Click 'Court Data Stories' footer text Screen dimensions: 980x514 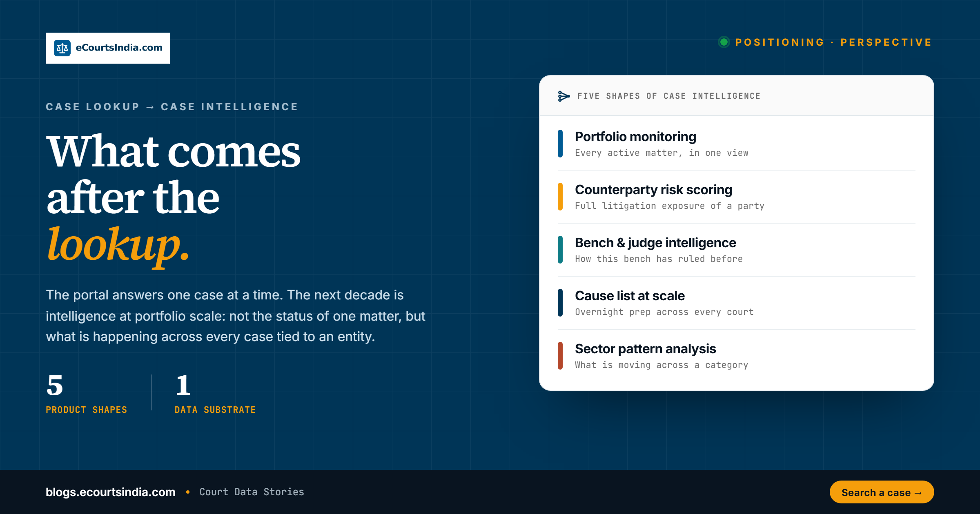coord(252,492)
